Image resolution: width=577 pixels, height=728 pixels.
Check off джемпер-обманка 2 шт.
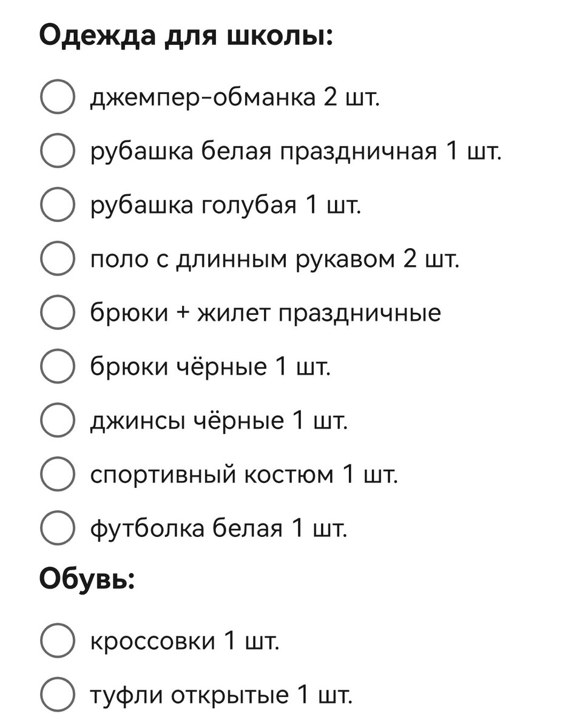tap(58, 97)
